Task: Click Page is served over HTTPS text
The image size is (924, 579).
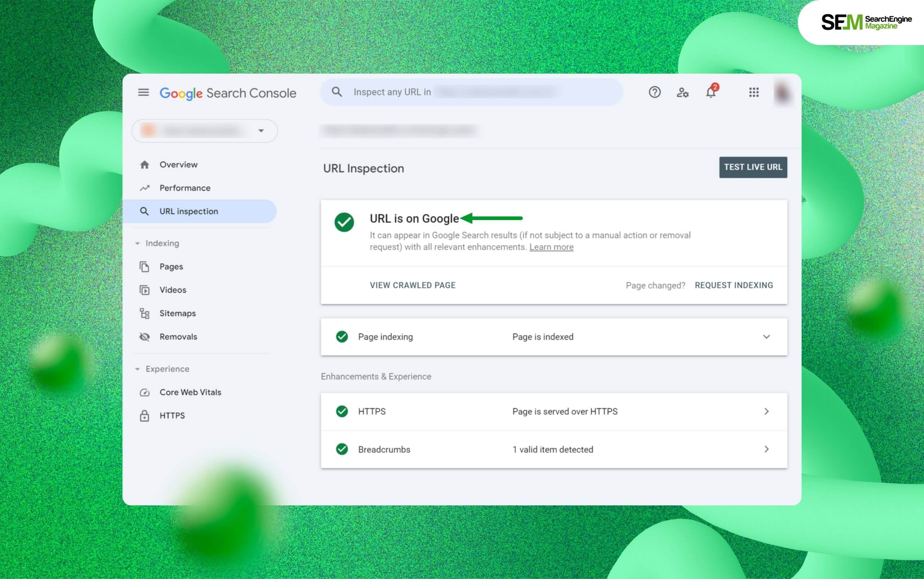Action: [x=565, y=412]
